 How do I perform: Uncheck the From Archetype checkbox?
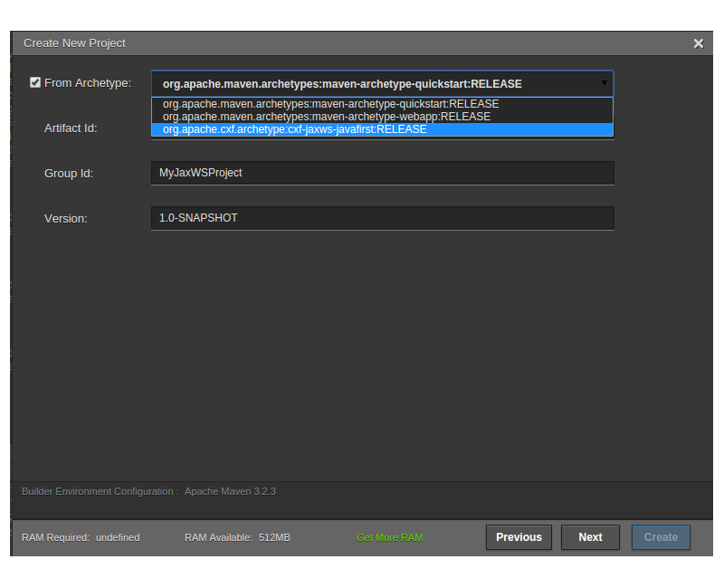coord(35,82)
